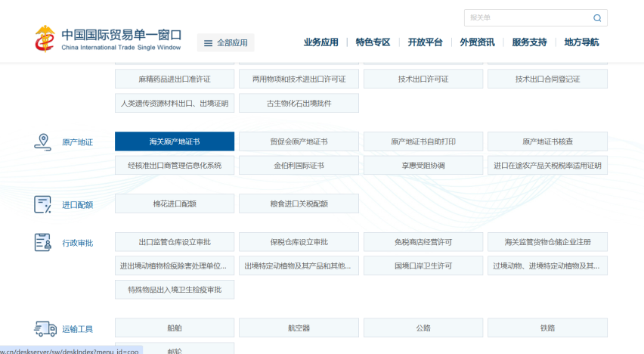The height and width of the screenshot is (354, 644).
Task: Open 进口在途农产品关税税率适用证明
Action: point(547,166)
